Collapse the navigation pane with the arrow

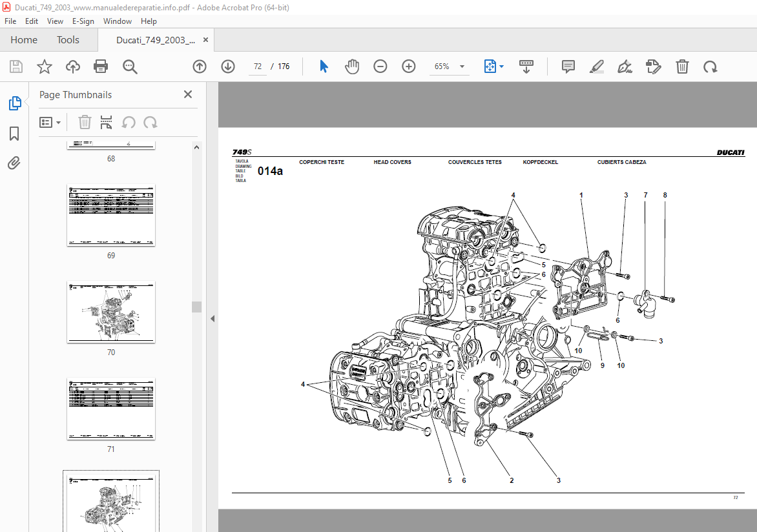tap(213, 319)
